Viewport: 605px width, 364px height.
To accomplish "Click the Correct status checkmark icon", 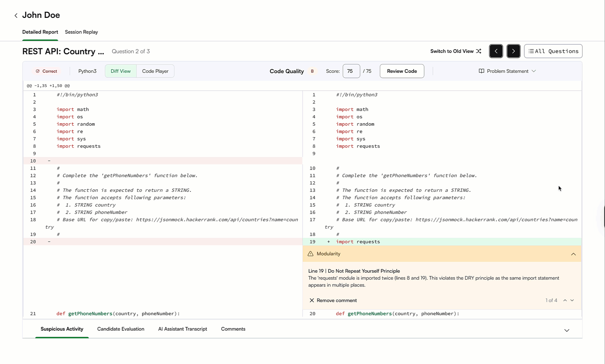I will click(38, 71).
